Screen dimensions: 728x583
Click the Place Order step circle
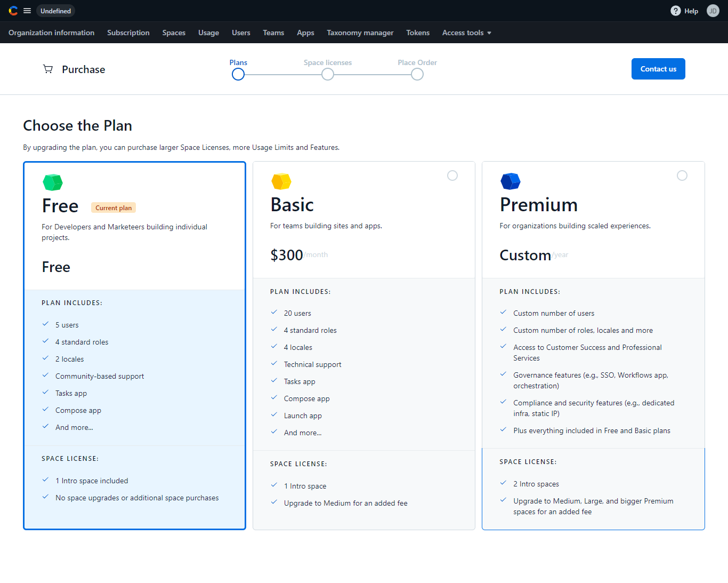click(417, 74)
